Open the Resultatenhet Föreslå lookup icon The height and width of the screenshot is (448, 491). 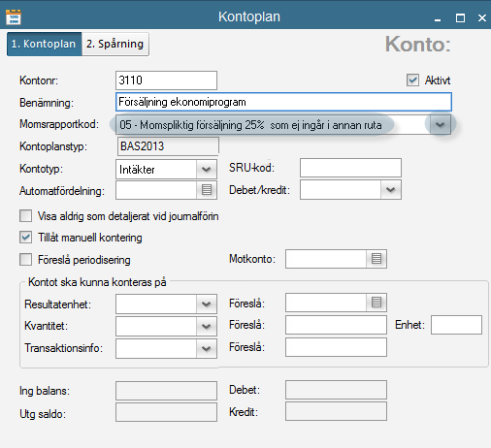click(x=376, y=303)
